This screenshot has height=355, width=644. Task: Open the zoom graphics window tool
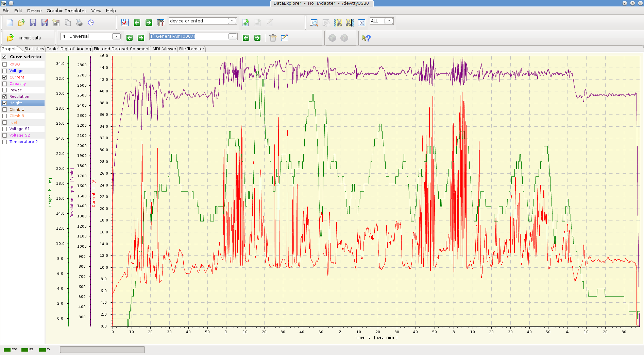pyautogui.click(x=314, y=23)
